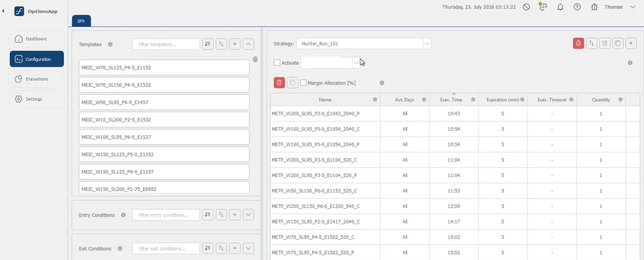Focus the Filter templates field

166,44
